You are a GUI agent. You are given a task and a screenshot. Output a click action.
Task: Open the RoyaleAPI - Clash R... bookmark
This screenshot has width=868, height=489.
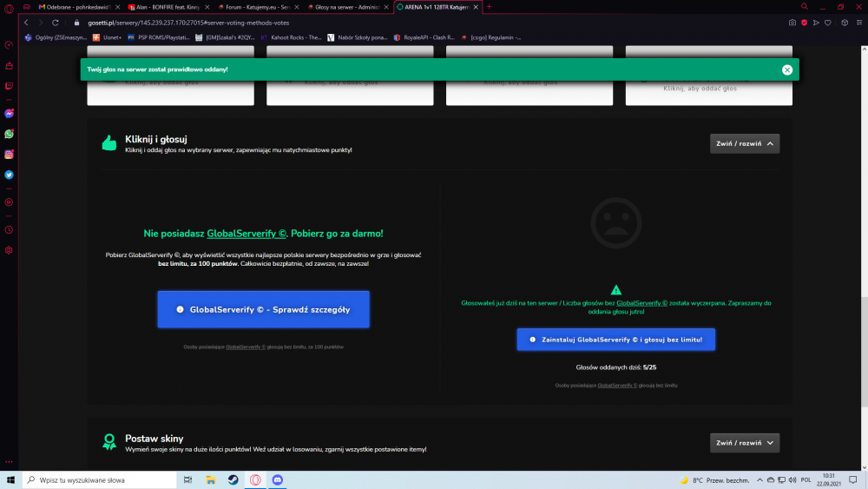click(424, 37)
